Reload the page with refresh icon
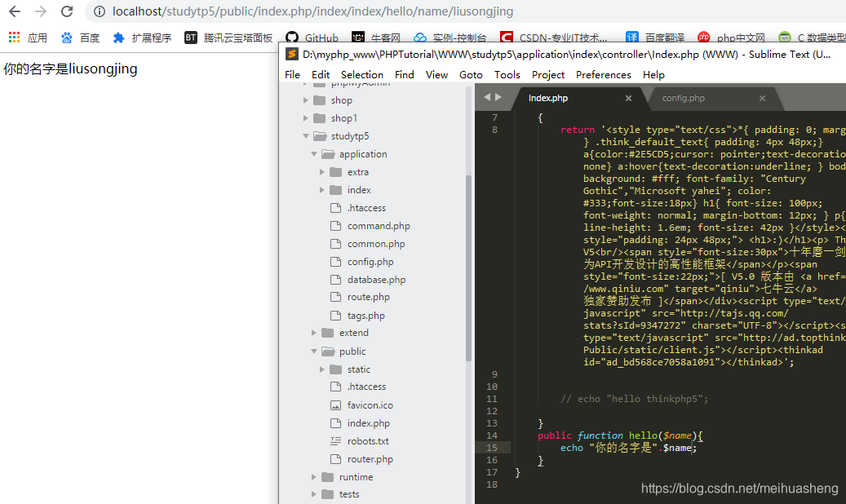 (66, 11)
